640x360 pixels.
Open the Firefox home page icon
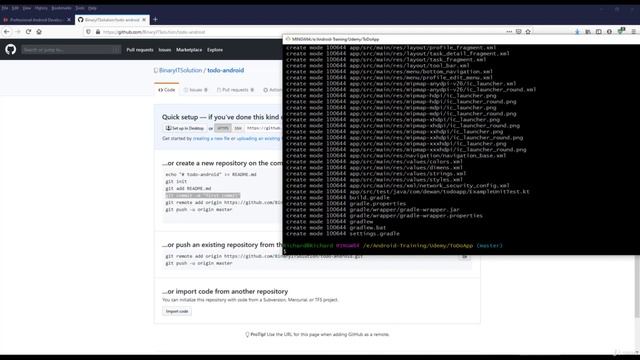[x=39, y=31]
